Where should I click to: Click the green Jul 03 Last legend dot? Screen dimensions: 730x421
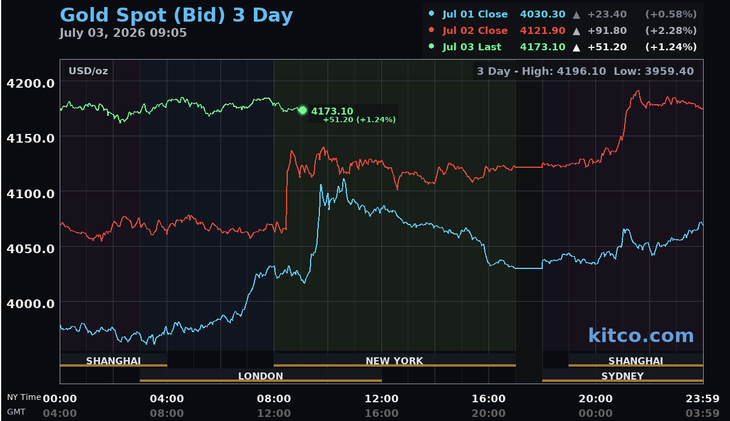(431, 47)
